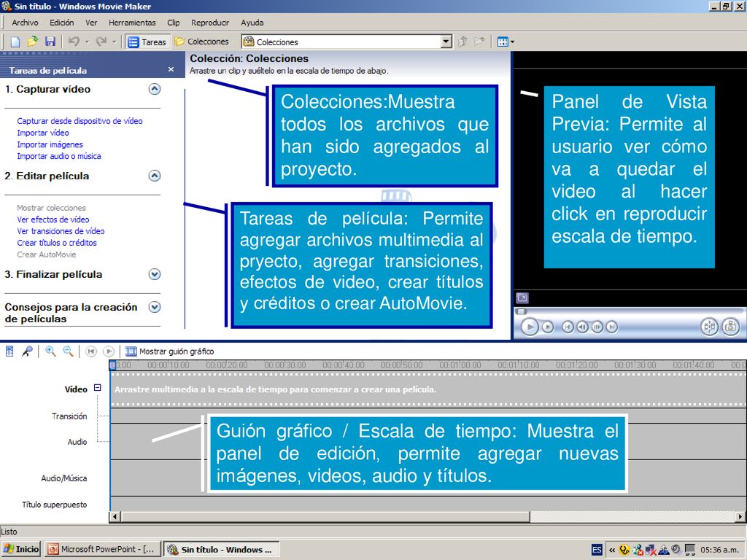The image size is (747, 560).
Task: Collapse the Editar película section
Action: click(155, 176)
